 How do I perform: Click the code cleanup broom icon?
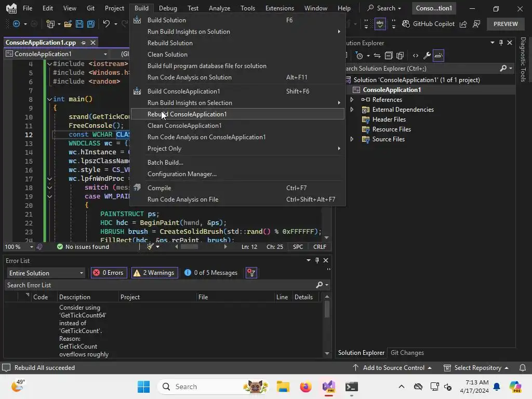point(151,247)
